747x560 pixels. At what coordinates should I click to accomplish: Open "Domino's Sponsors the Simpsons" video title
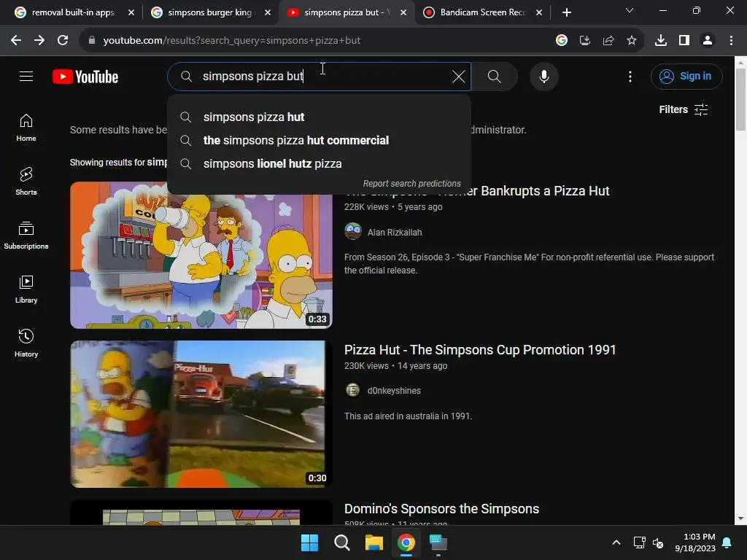[x=441, y=509]
